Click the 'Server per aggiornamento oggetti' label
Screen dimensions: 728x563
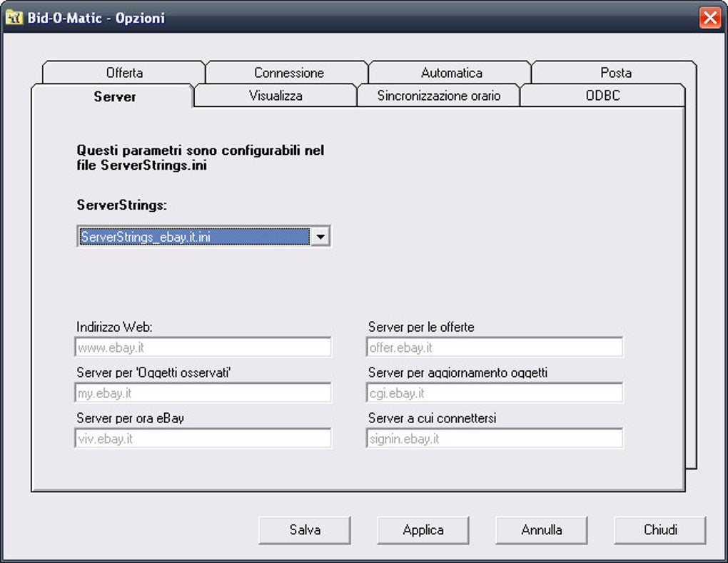coord(457,372)
